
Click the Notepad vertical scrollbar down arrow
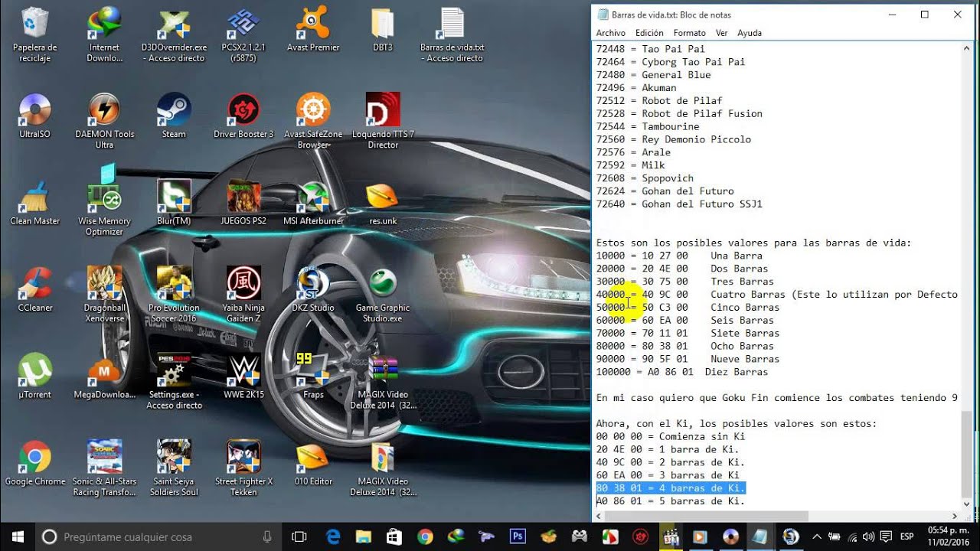tap(966, 504)
